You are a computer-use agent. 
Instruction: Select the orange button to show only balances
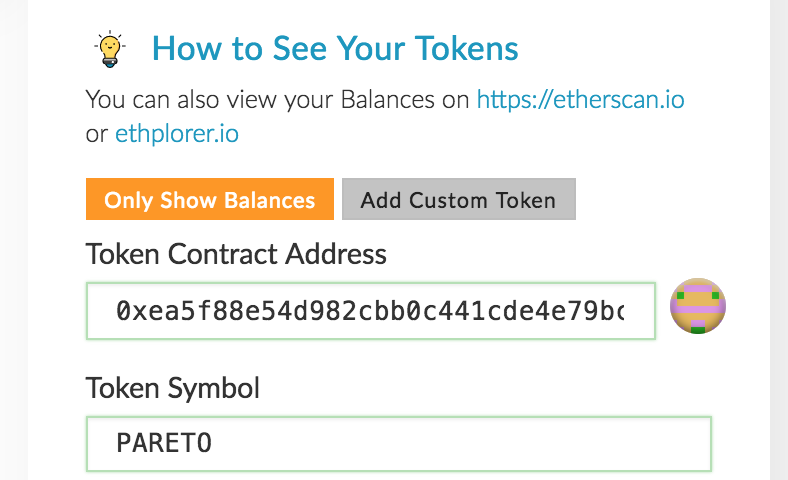click(210, 199)
